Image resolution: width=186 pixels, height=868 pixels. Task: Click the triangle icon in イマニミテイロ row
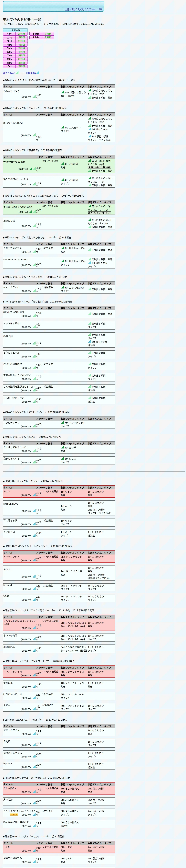pos(34,291)
